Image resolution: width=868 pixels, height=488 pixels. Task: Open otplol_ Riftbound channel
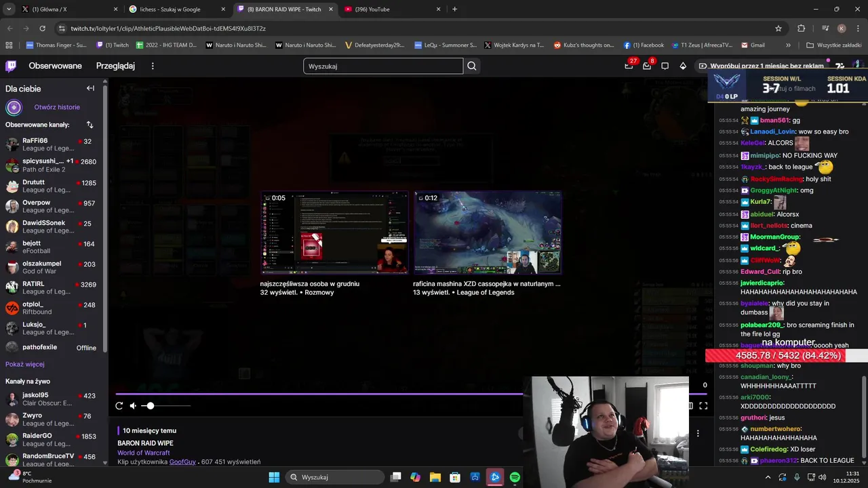click(x=51, y=308)
